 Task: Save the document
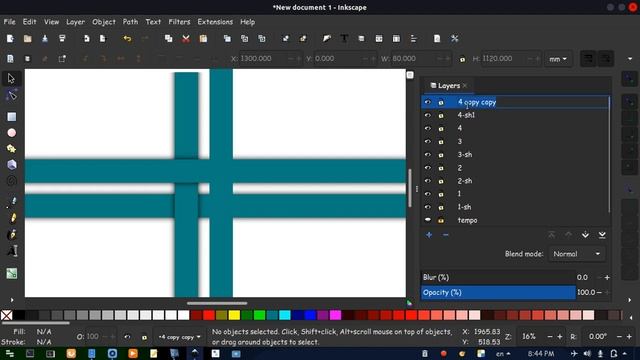click(x=45, y=38)
